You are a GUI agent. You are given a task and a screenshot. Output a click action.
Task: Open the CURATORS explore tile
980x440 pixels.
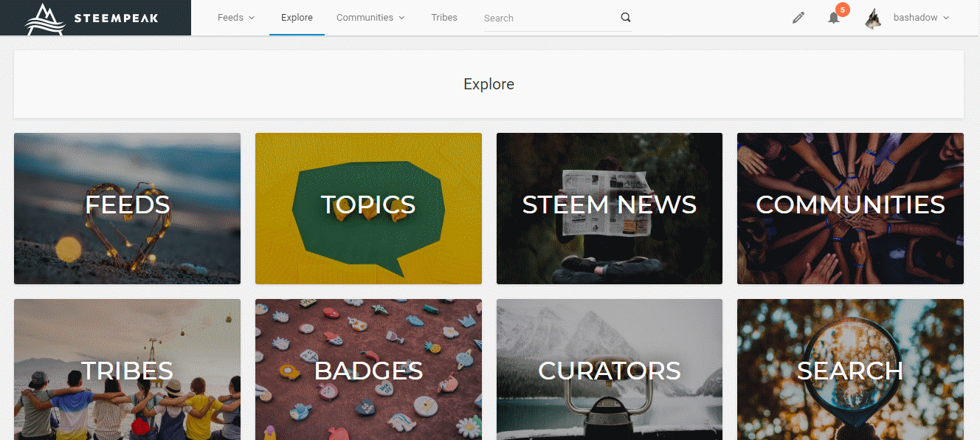[609, 369]
